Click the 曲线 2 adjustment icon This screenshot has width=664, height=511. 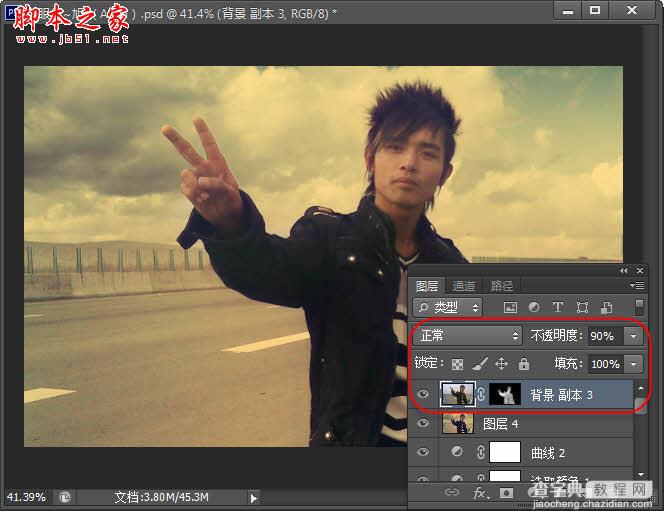[x=456, y=452]
